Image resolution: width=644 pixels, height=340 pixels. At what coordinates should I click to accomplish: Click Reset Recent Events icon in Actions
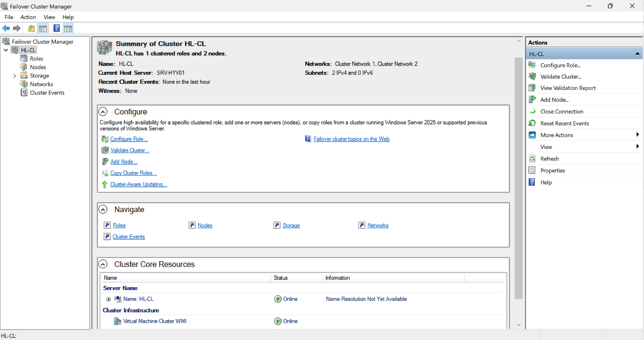click(532, 123)
